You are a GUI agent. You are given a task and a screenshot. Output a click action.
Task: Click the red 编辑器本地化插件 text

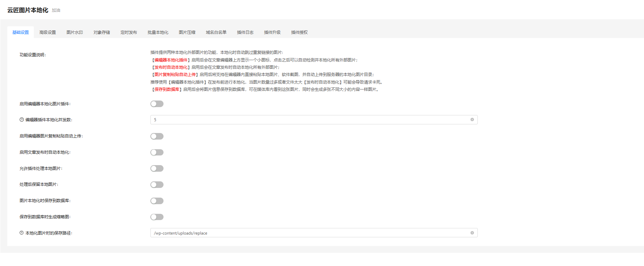coord(171,60)
